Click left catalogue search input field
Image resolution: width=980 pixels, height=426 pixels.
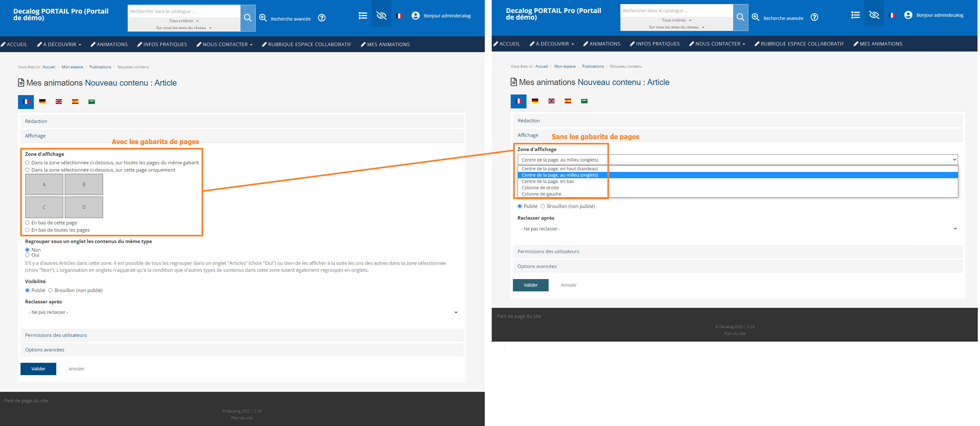184,11
